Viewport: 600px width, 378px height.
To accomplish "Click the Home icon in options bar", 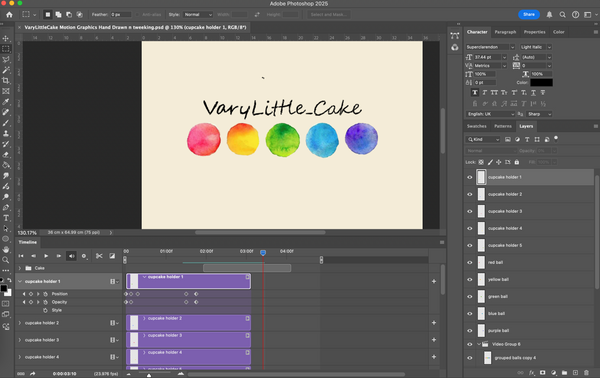I will click(x=9, y=15).
